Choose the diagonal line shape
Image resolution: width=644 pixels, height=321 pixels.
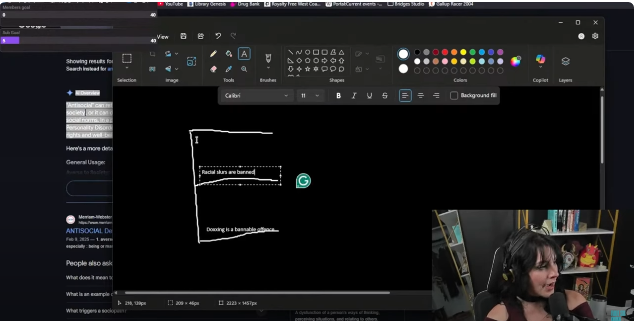click(291, 52)
